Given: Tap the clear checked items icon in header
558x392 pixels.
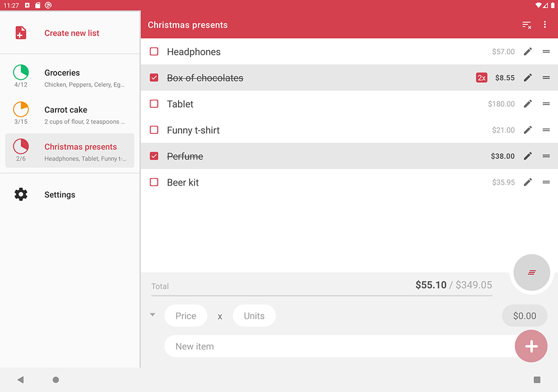Looking at the screenshot, I should pyautogui.click(x=526, y=25).
